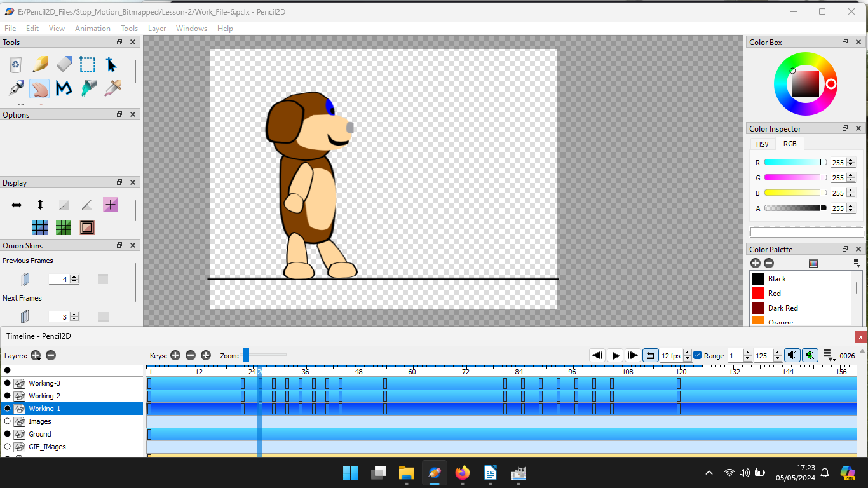Remove the selected layer
The image size is (868, 488).
point(51,355)
